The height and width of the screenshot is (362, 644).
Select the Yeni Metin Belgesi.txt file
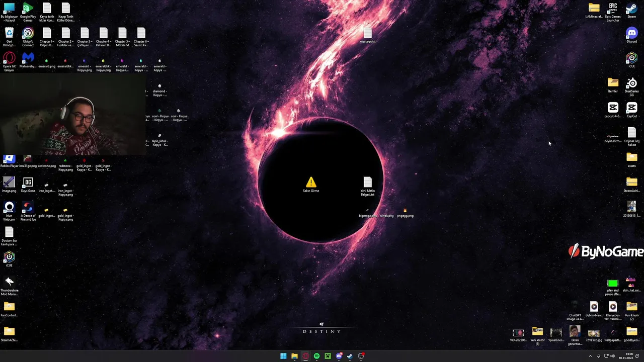pos(368,186)
